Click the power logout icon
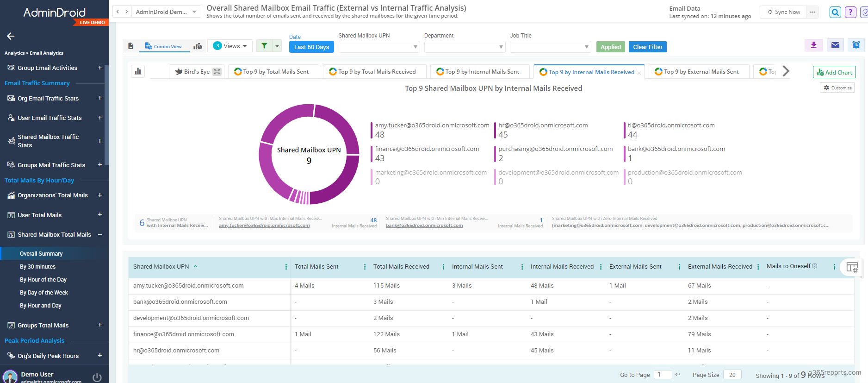This screenshot has width=868, height=383. tap(97, 377)
